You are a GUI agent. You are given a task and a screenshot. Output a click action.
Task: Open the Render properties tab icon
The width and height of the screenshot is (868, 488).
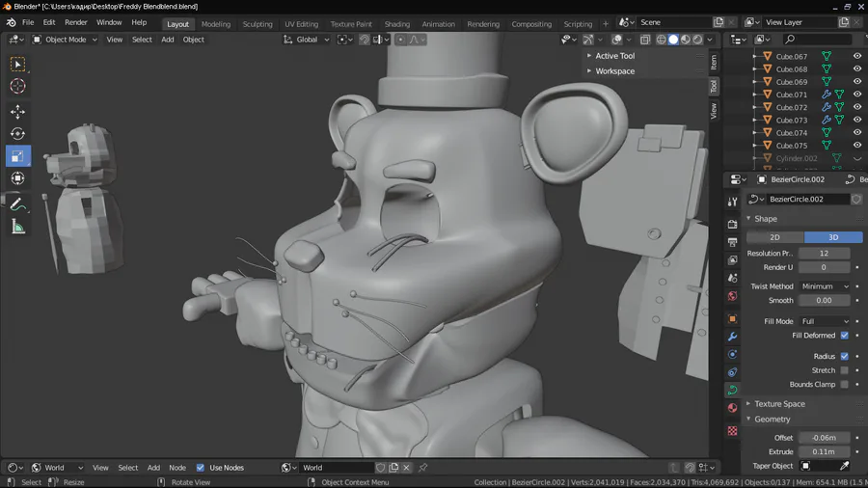tap(732, 224)
